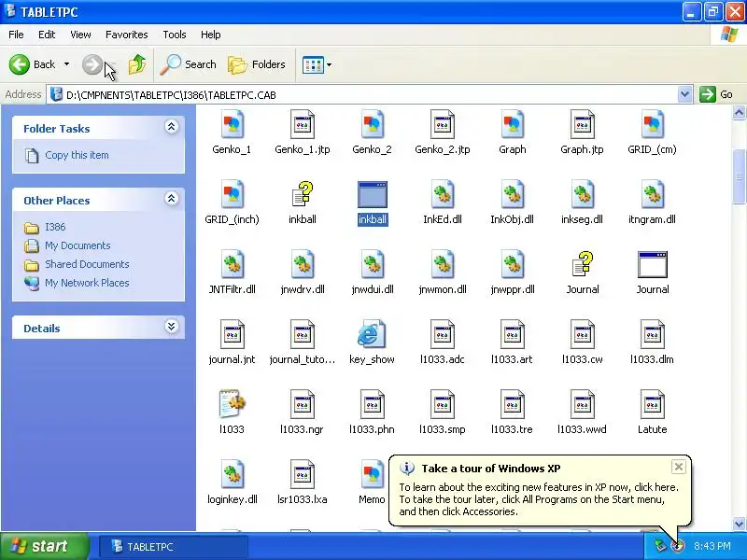Screen dimensions: 747x560
Task: Select the l1033.adc file
Action: (x=442, y=343)
